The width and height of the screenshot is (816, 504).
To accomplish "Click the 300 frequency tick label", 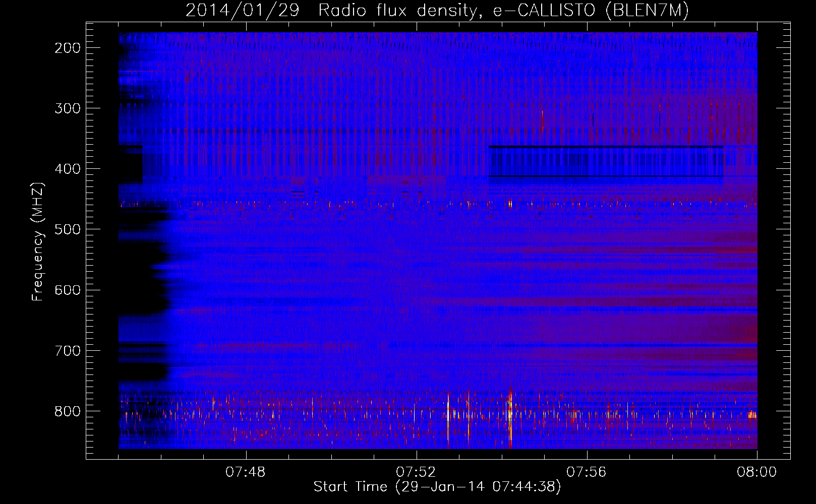I will (68, 108).
